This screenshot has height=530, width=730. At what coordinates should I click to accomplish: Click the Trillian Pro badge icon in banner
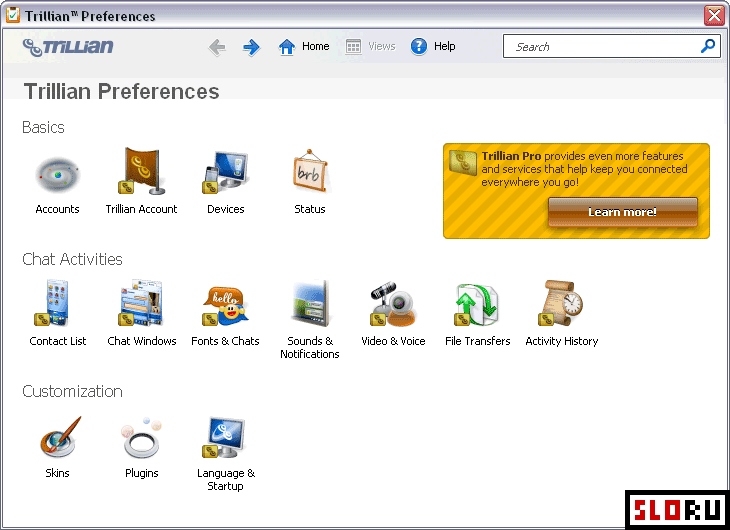point(462,163)
